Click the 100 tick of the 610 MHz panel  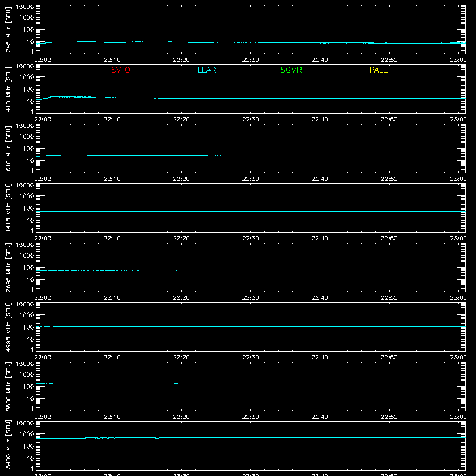click(x=29, y=149)
